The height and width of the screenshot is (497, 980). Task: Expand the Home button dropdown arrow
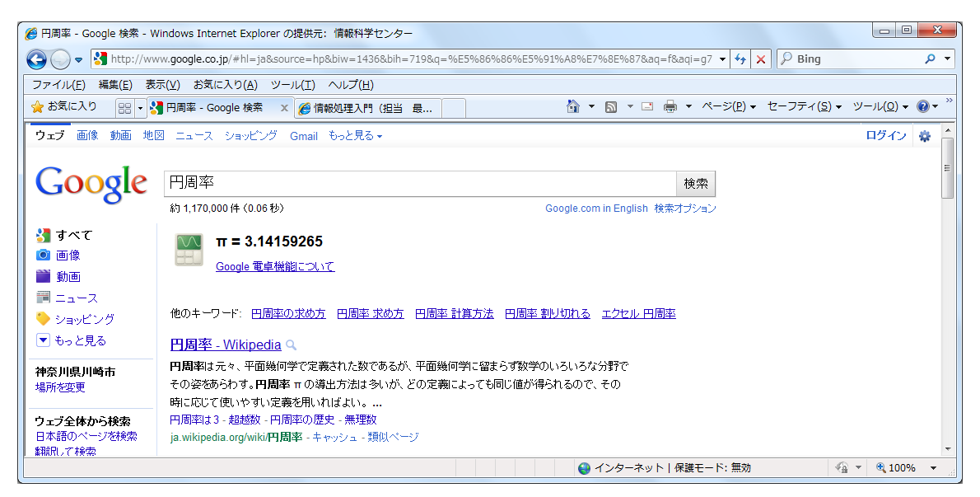click(591, 107)
